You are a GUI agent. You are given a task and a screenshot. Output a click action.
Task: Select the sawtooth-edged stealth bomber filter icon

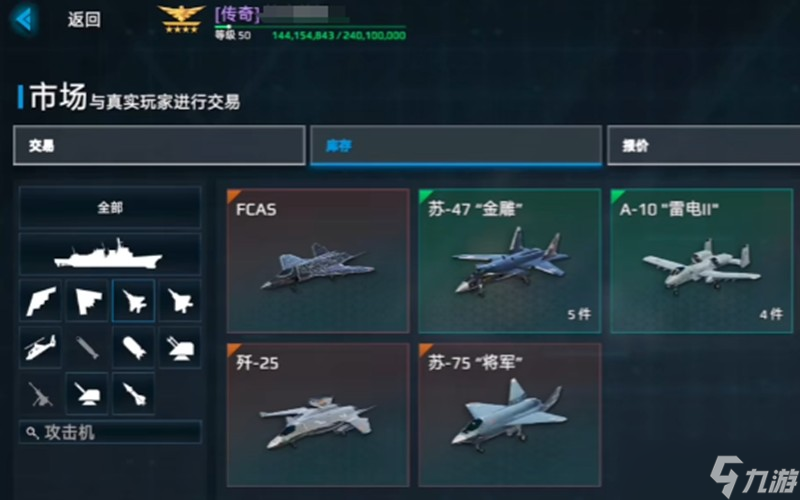[40, 301]
